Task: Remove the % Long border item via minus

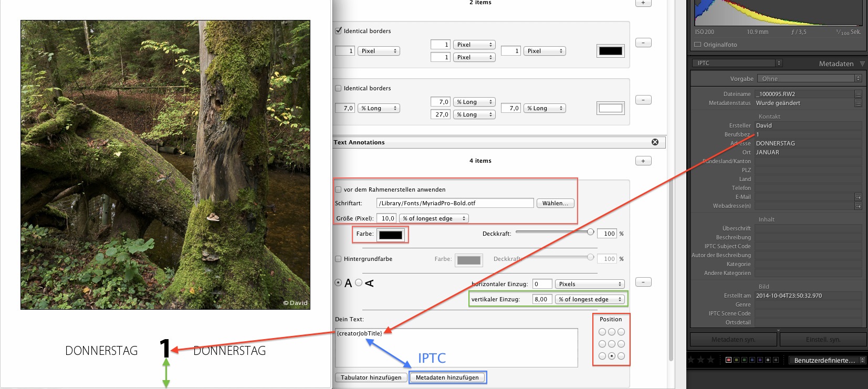Action: 643,100
